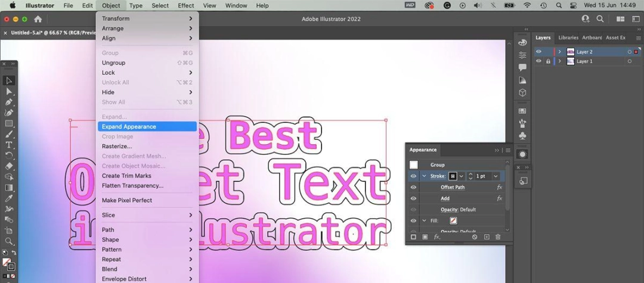
Task: Select the Zoom tool
Action: (8, 241)
